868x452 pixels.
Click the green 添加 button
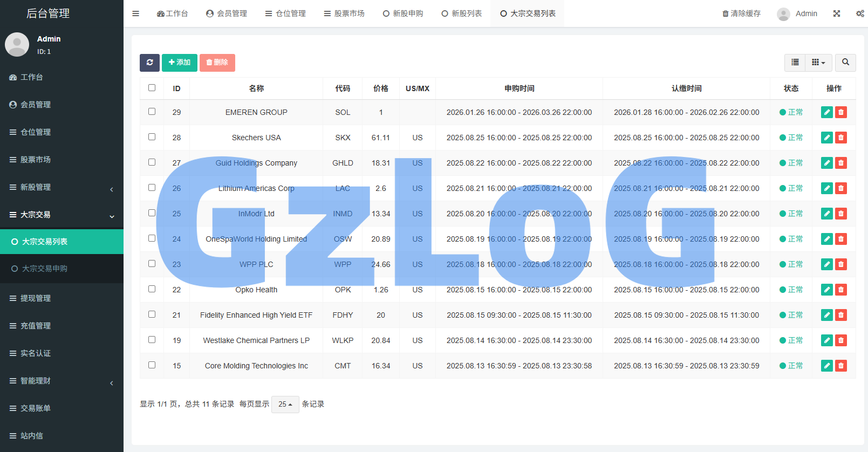point(179,63)
